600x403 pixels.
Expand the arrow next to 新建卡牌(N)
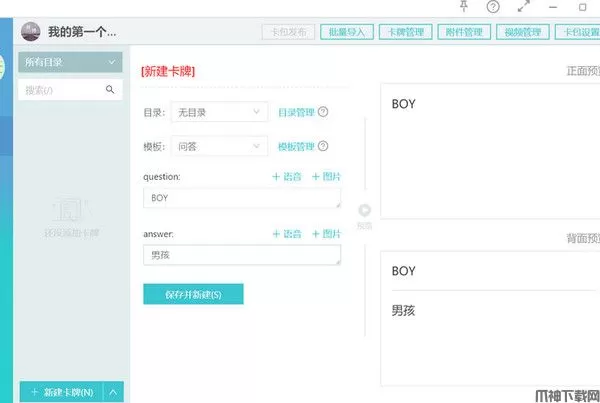pos(114,392)
